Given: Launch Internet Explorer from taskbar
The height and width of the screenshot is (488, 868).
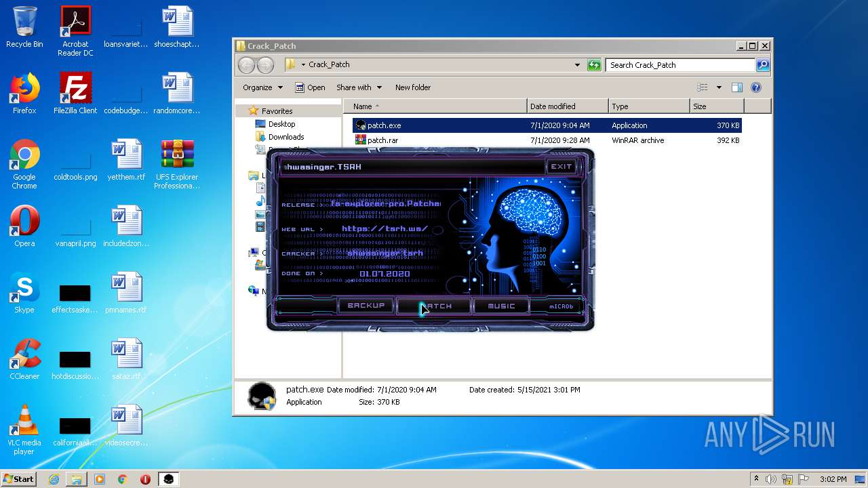Looking at the screenshot, I should click(x=54, y=479).
